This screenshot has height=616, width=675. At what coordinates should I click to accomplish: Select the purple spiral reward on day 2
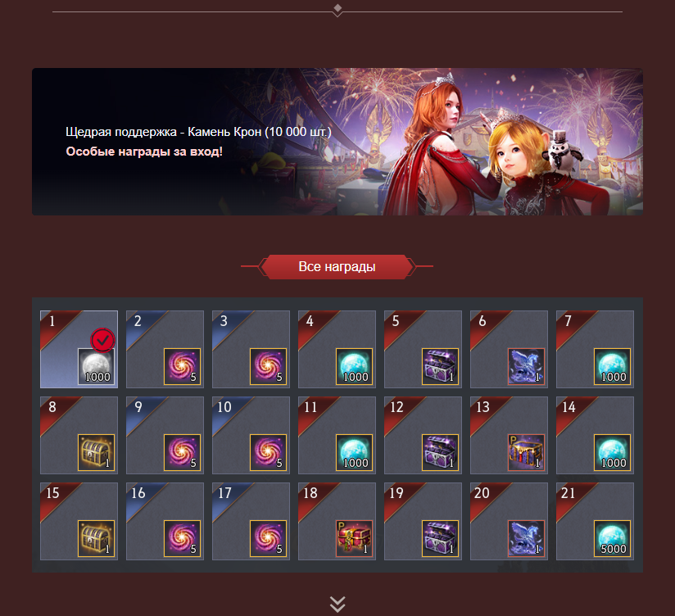click(182, 366)
